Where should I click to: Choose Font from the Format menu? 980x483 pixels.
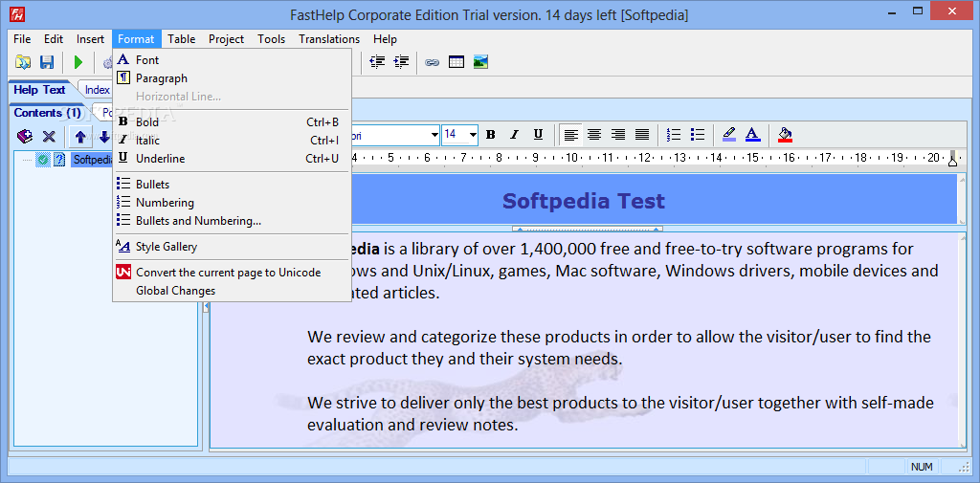(x=232, y=60)
